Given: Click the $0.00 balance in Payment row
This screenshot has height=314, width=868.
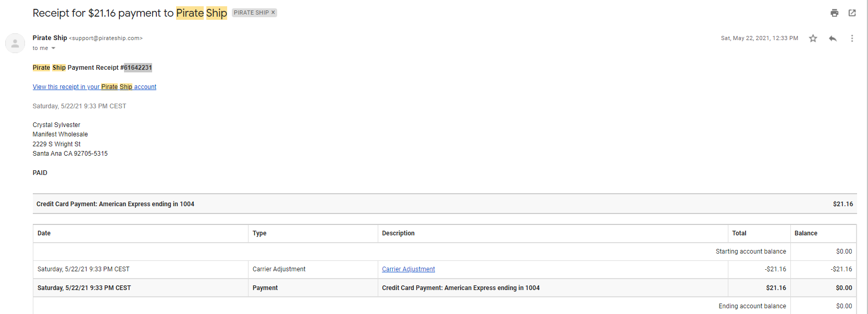Looking at the screenshot, I should [844, 288].
